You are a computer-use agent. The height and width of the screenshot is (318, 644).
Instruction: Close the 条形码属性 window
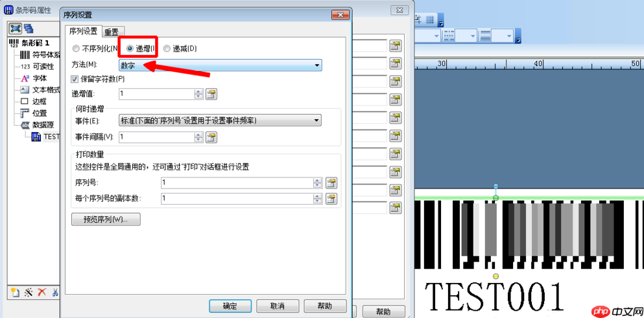[x=398, y=10]
